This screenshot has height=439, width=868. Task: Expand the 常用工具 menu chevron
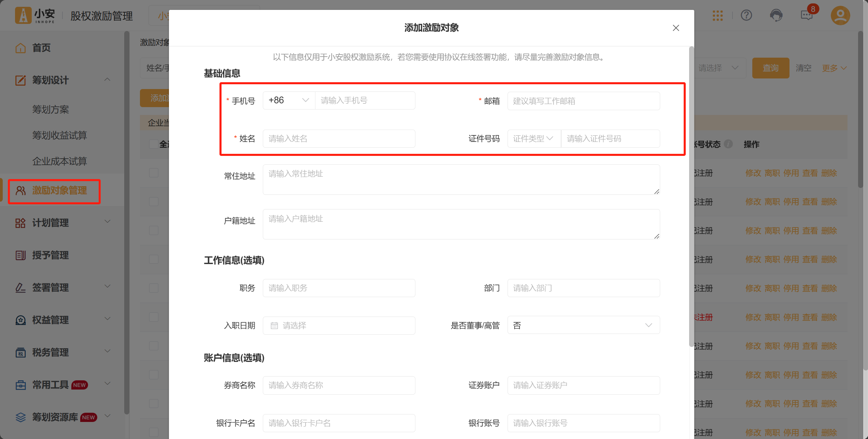pos(108,384)
